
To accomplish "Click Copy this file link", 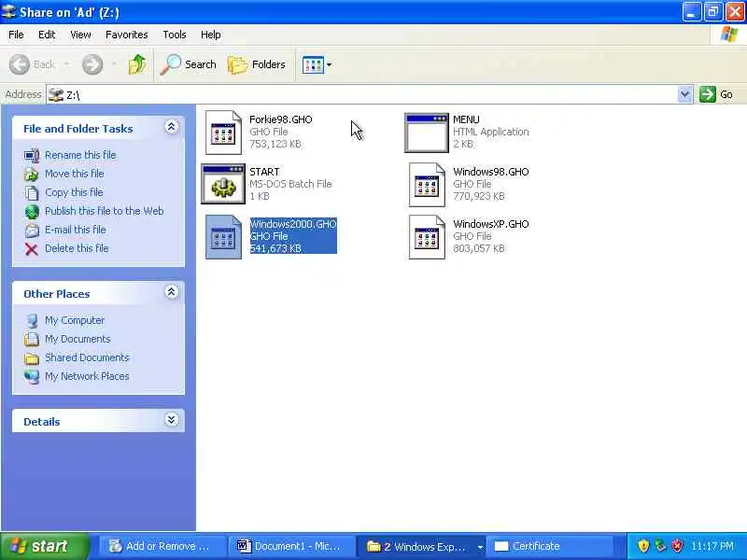I will [x=74, y=192].
